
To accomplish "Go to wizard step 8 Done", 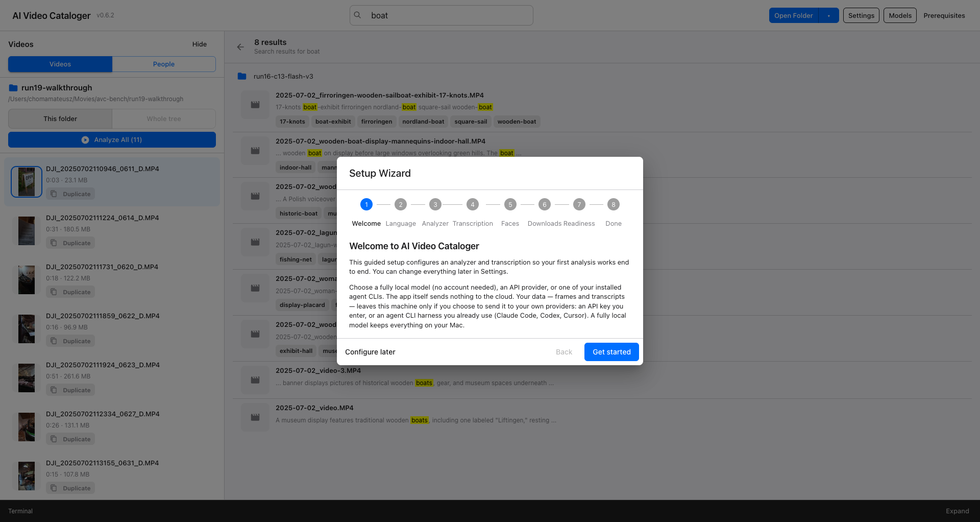I will coord(614,205).
